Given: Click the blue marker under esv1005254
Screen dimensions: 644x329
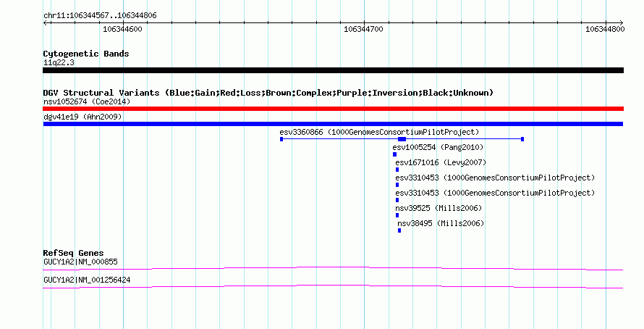Looking at the screenshot, I should (x=394, y=154).
